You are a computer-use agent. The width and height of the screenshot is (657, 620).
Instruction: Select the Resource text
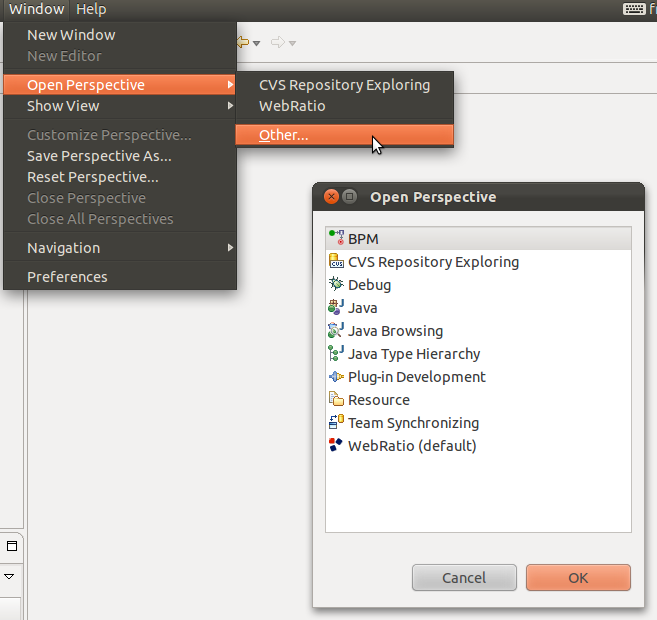(379, 400)
